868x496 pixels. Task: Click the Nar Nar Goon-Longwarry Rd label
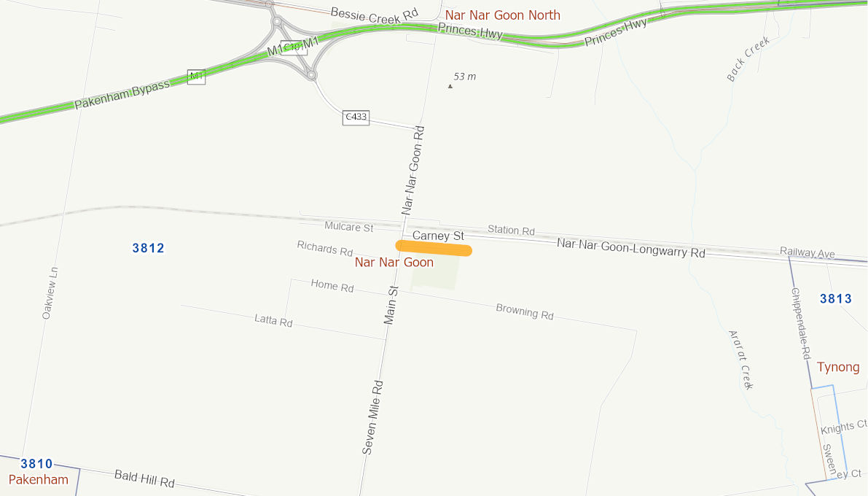coord(631,248)
